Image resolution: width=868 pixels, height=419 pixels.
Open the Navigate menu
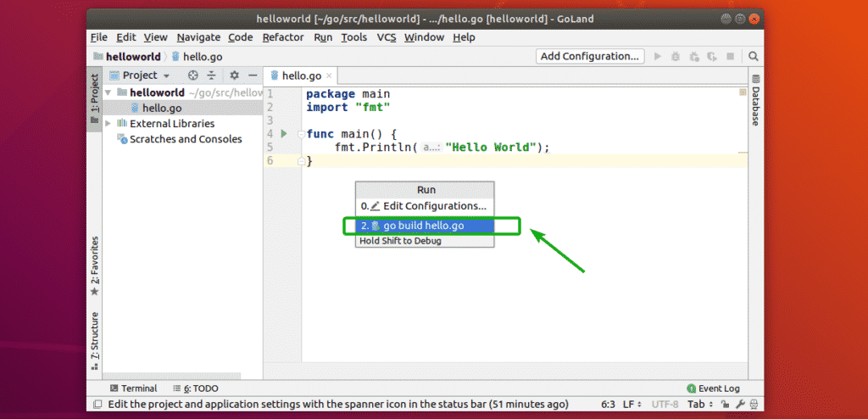tap(198, 37)
